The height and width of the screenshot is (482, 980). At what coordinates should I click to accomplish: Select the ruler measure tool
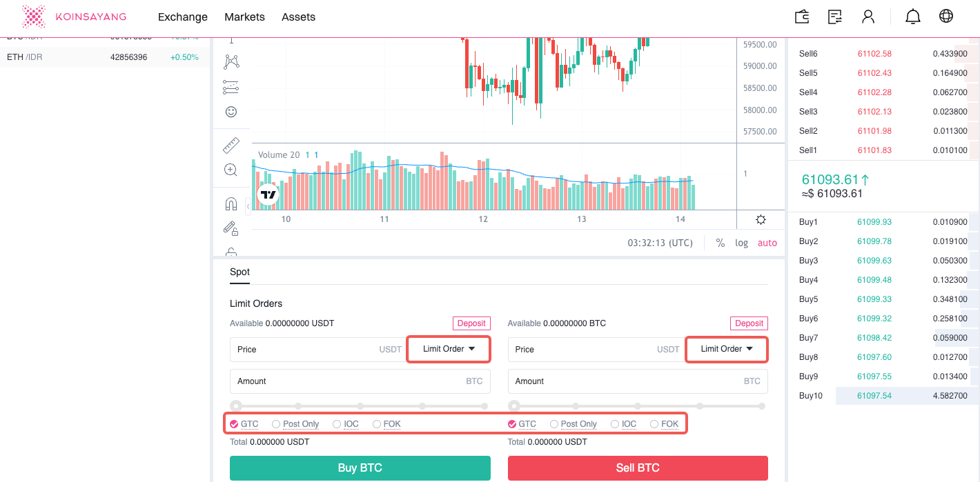coord(231,145)
